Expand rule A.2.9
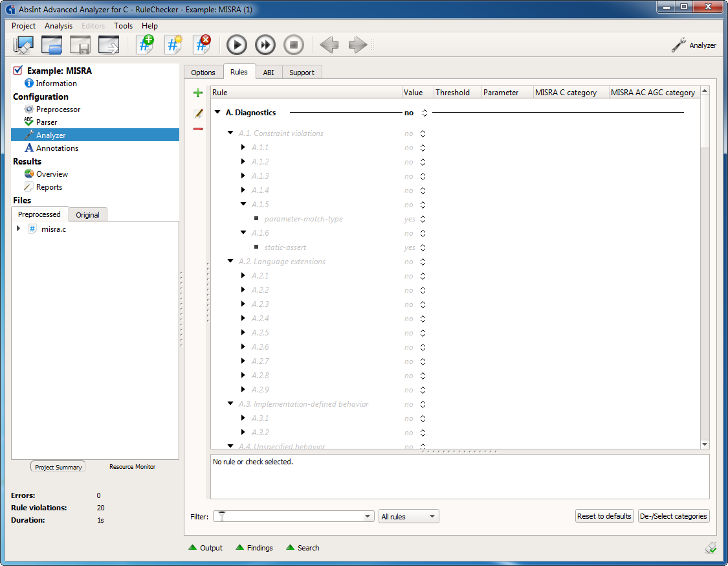The width and height of the screenshot is (728, 566). coord(243,389)
